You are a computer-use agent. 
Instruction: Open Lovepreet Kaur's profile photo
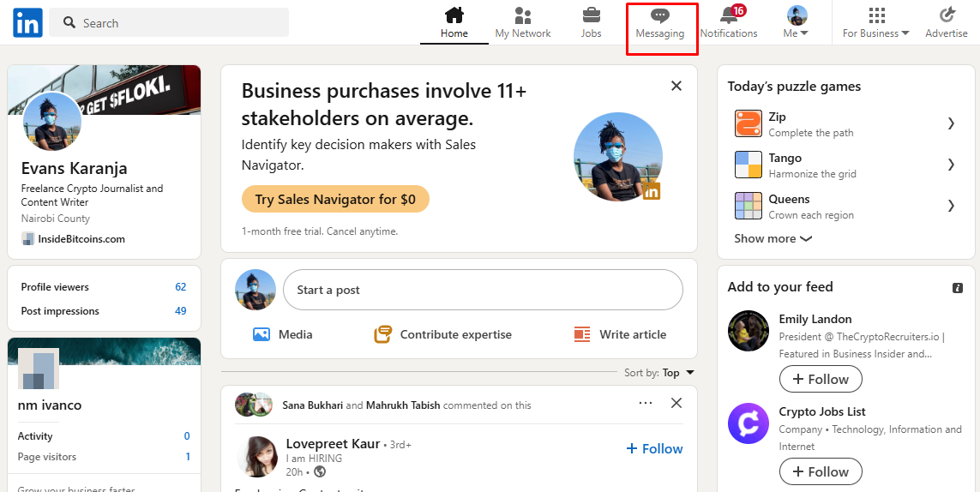[x=257, y=456]
